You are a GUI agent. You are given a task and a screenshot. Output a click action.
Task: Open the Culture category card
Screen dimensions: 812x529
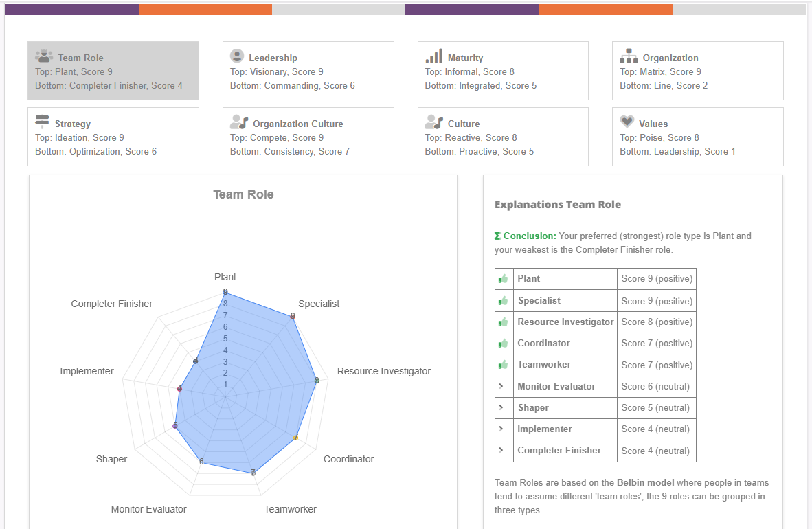coord(502,137)
